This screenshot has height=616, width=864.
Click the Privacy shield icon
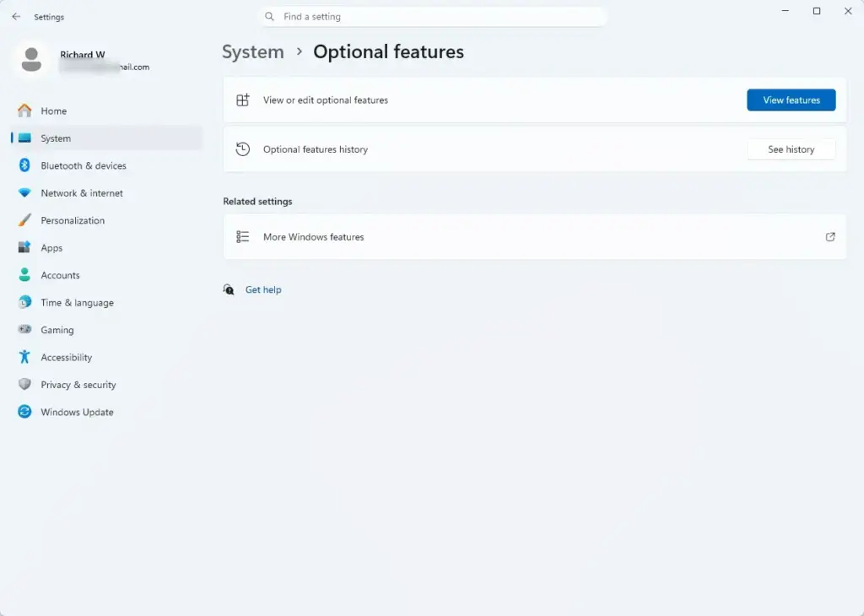24,384
